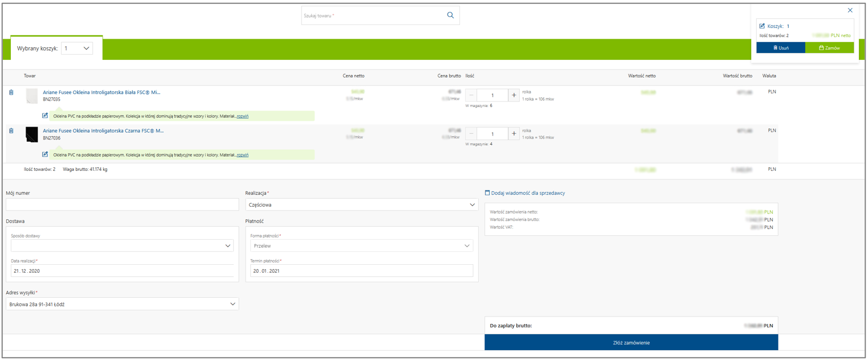The height and width of the screenshot is (361, 868).
Task: Decrease quantity for the Biała product
Action: pyautogui.click(x=471, y=95)
